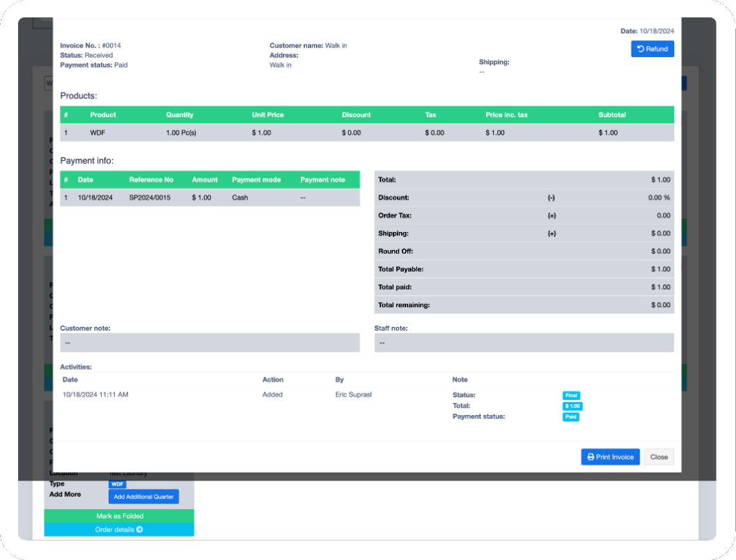Click the blue WDF type badge
This screenshot has width=736, height=560.
point(117,484)
